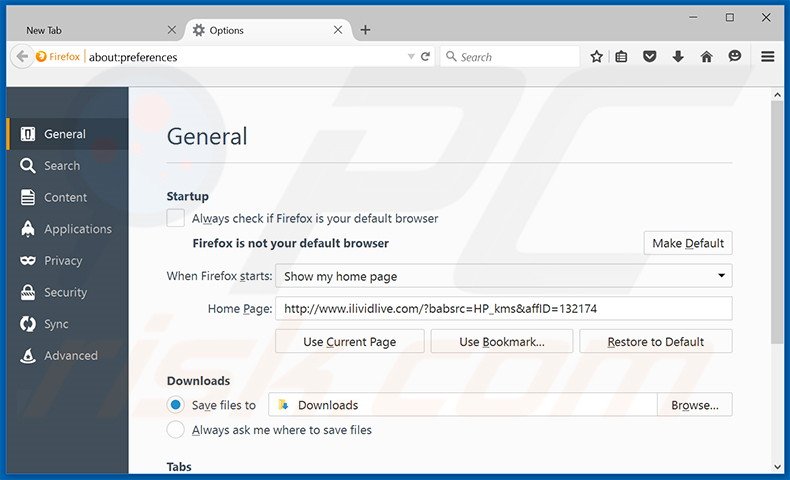Select Always ask where to save files
This screenshot has height=480, width=790.
pyautogui.click(x=176, y=430)
